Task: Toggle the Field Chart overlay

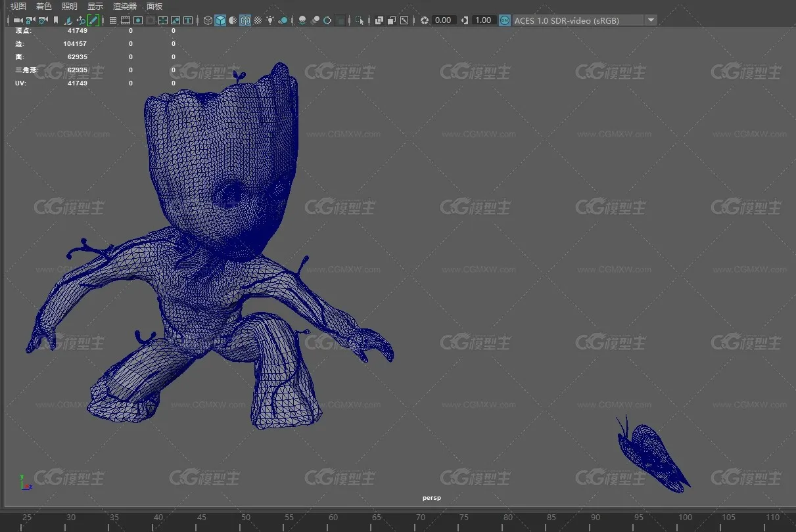Action: (x=163, y=20)
